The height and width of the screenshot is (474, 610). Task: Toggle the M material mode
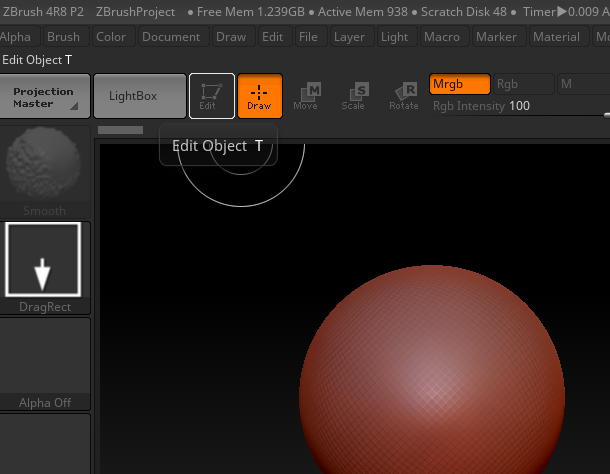coord(584,84)
